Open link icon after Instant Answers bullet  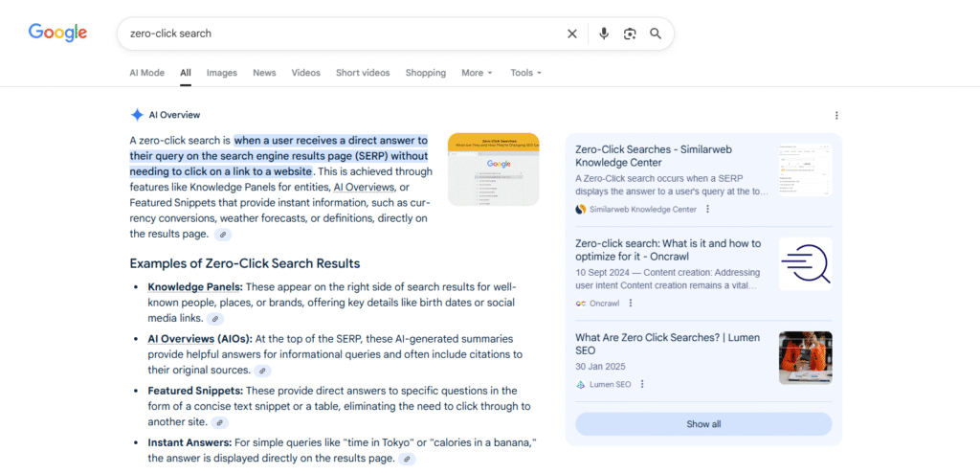pos(407,459)
